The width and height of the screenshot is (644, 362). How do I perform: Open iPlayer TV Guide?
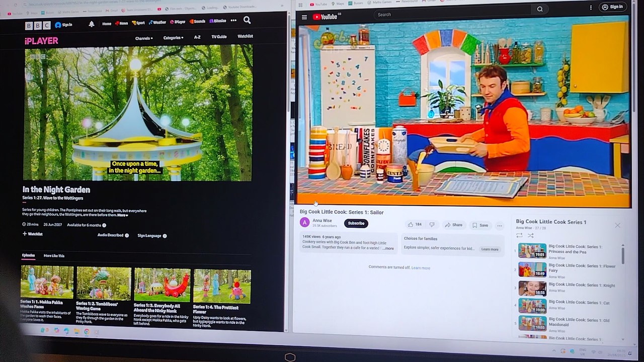point(219,37)
